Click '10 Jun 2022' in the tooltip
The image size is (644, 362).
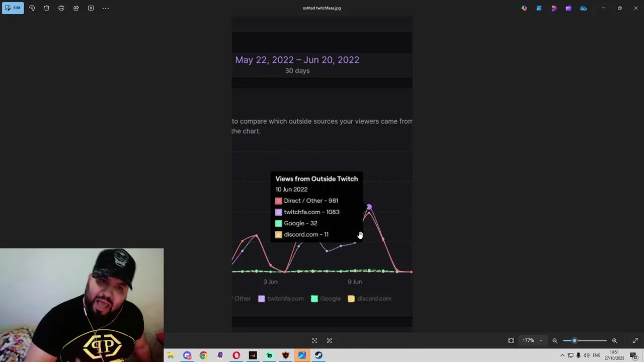point(291,190)
